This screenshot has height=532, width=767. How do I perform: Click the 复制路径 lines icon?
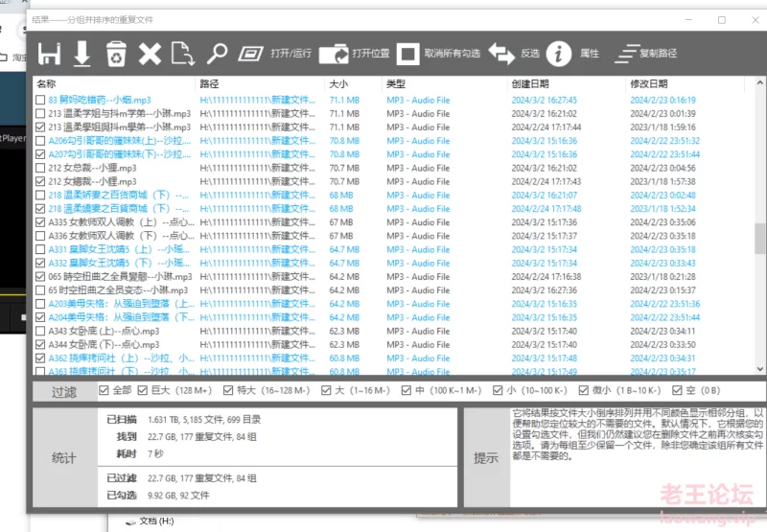[x=628, y=54]
